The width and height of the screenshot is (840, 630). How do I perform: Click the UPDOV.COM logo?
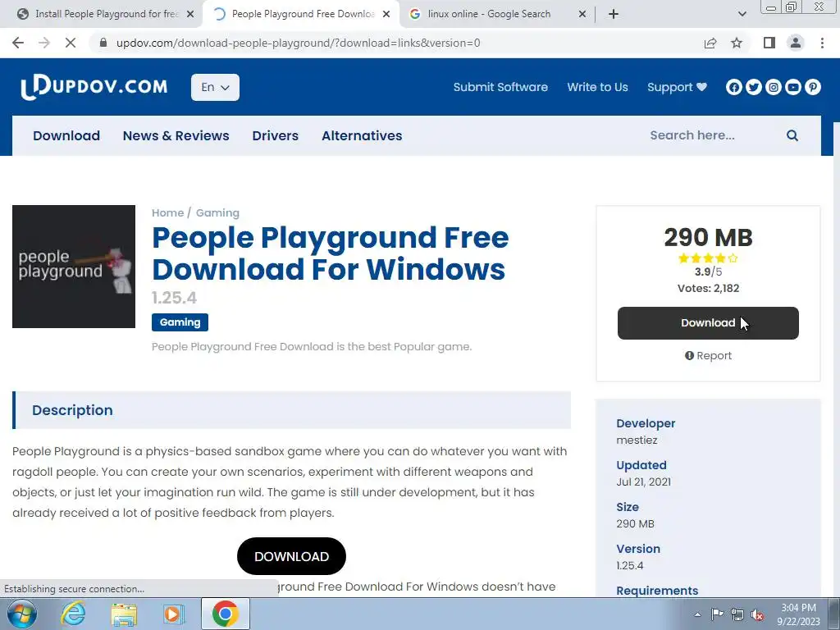coord(94,87)
